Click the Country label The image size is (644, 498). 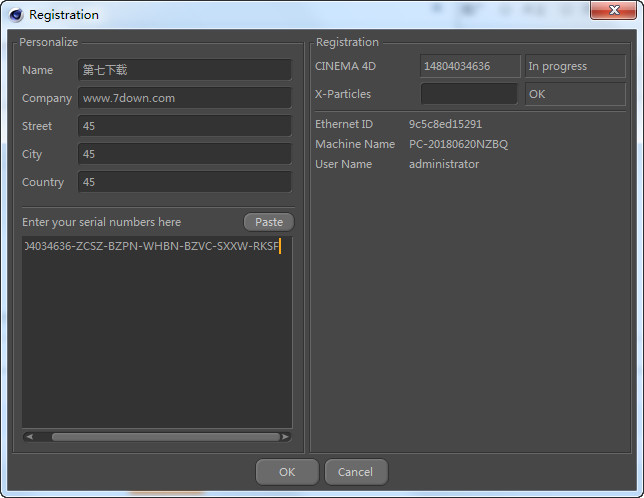[43, 182]
